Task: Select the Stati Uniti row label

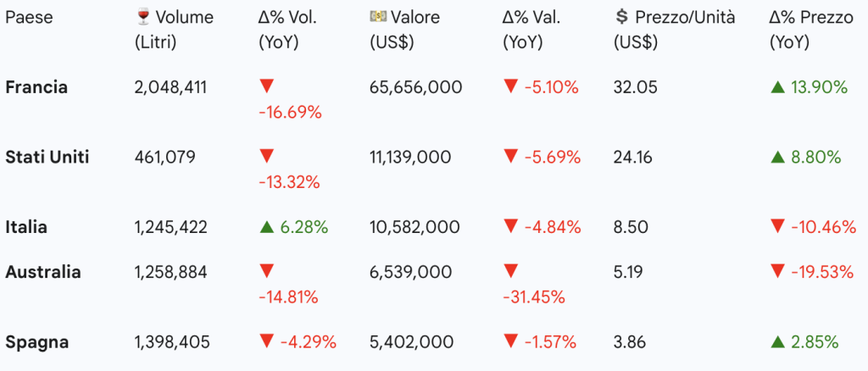Action: (x=47, y=157)
